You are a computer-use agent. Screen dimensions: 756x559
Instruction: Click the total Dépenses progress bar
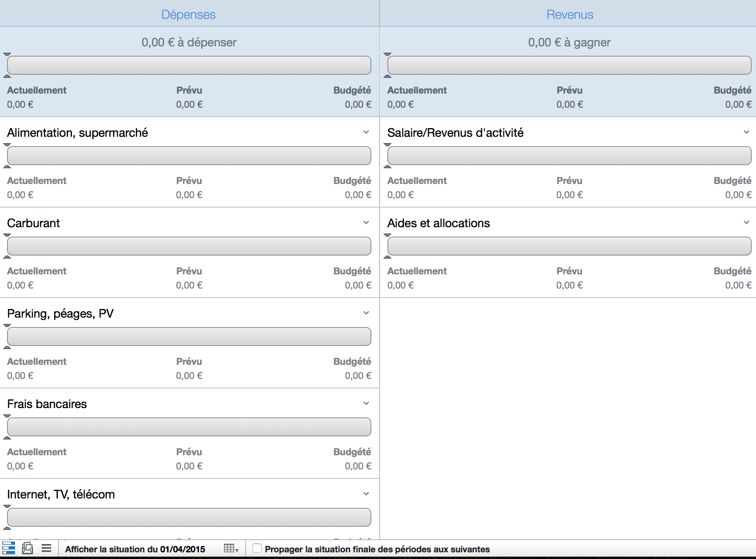[189, 65]
